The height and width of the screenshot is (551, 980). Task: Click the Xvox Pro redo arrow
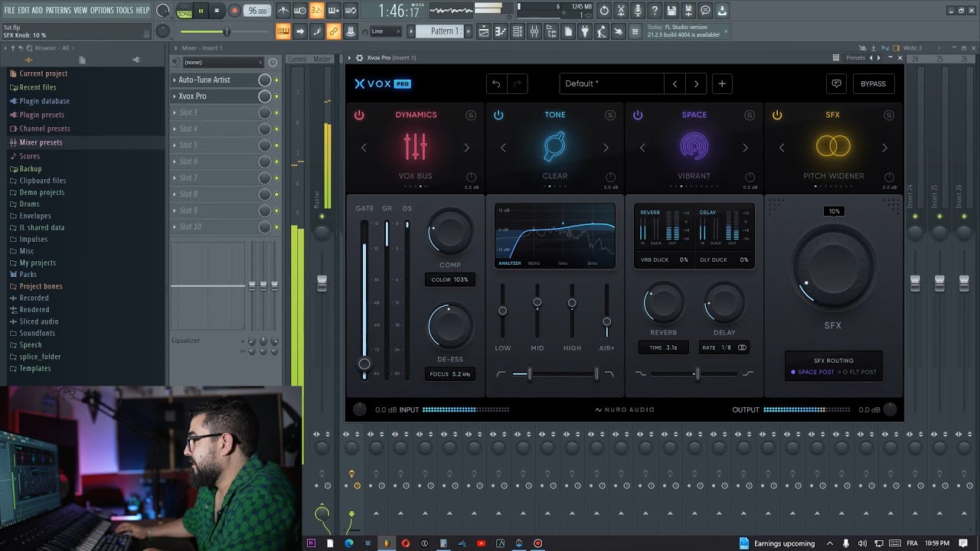click(517, 83)
